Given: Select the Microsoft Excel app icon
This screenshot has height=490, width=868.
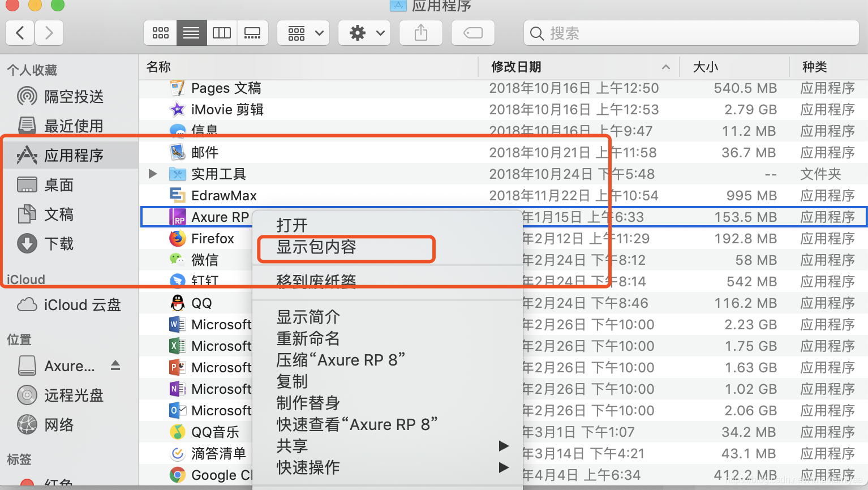Looking at the screenshot, I should click(x=178, y=346).
